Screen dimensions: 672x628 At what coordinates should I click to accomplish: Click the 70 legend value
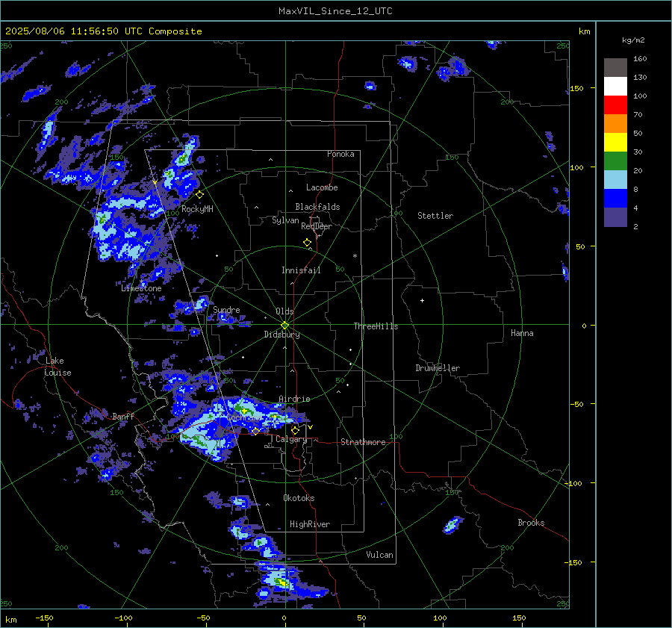(x=638, y=115)
